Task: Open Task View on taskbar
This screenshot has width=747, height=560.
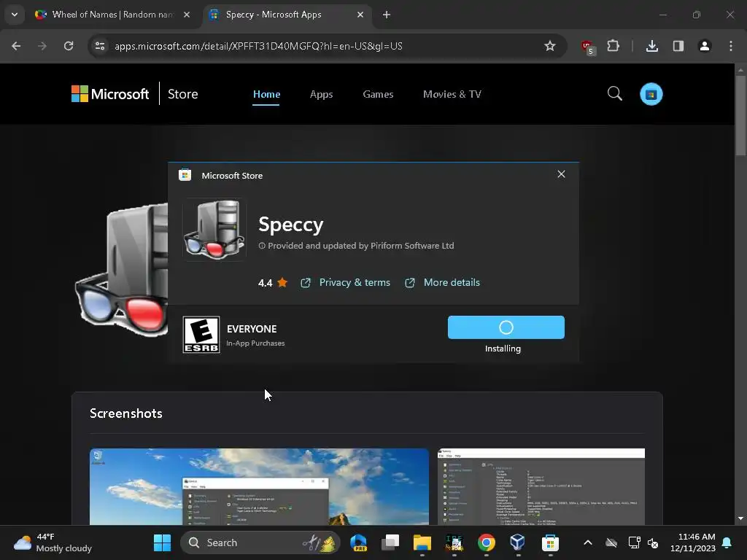Action: click(x=390, y=542)
